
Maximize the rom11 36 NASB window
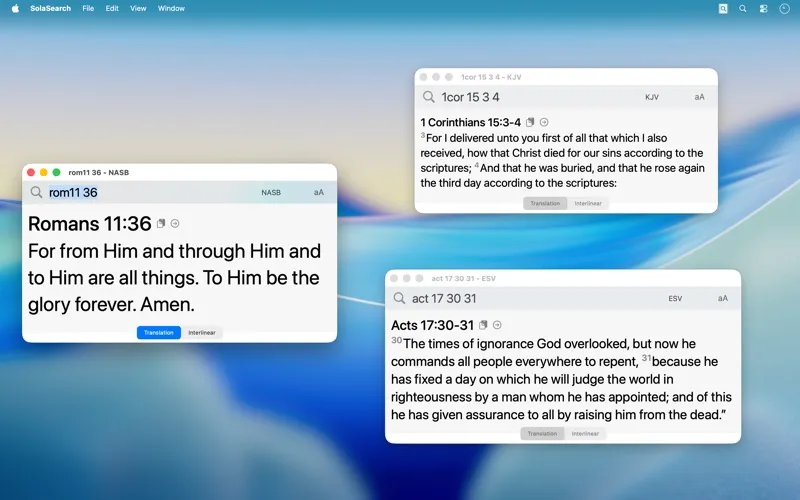56,172
